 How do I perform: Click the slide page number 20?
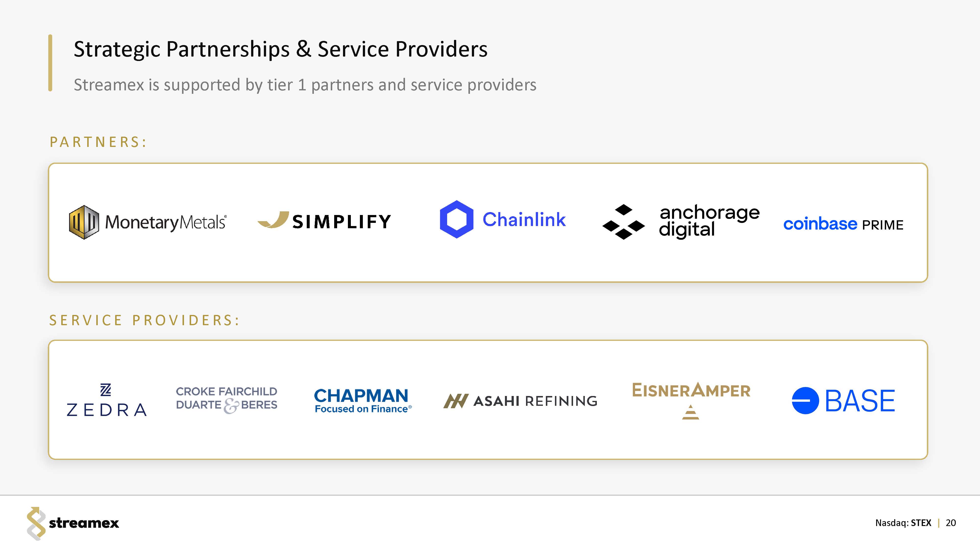(951, 523)
